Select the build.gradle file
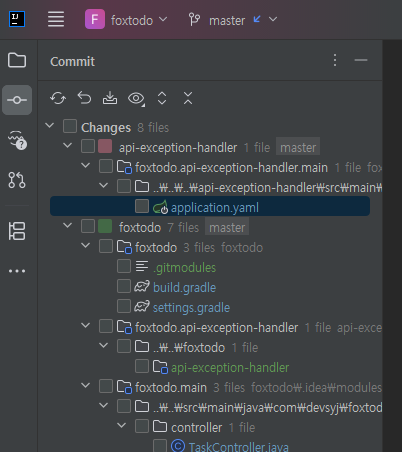The image size is (402, 452). [x=184, y=288]
